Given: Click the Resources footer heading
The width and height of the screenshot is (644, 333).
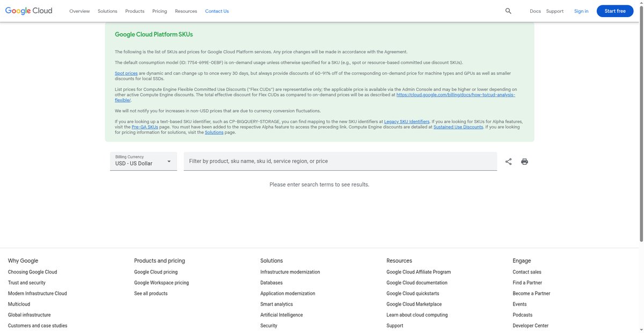Looking at the screenshot, I should coord(399,260).
